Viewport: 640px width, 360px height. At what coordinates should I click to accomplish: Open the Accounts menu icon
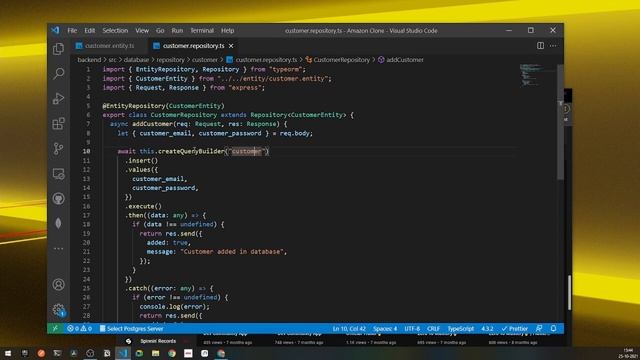58,284
